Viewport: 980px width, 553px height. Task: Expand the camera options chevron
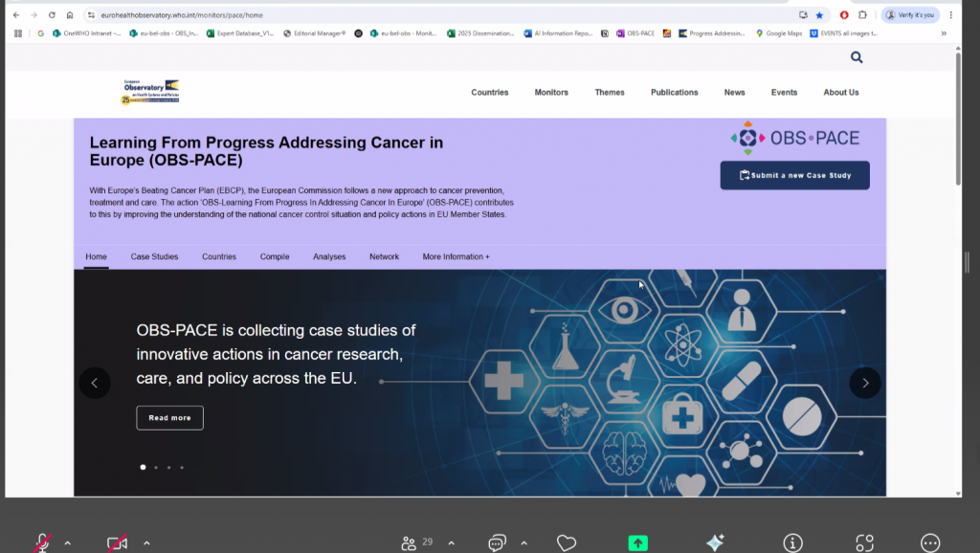146,542
